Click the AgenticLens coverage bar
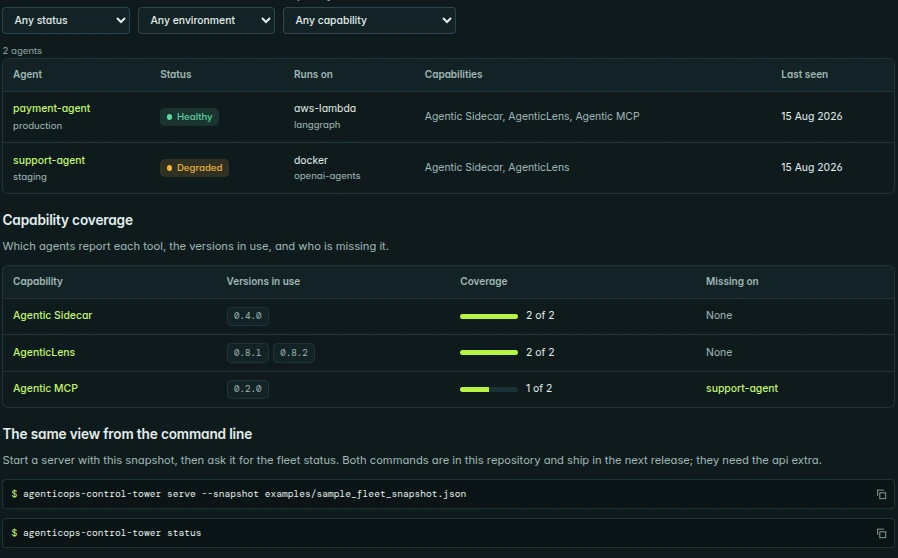898x558 pixels. 489,352
